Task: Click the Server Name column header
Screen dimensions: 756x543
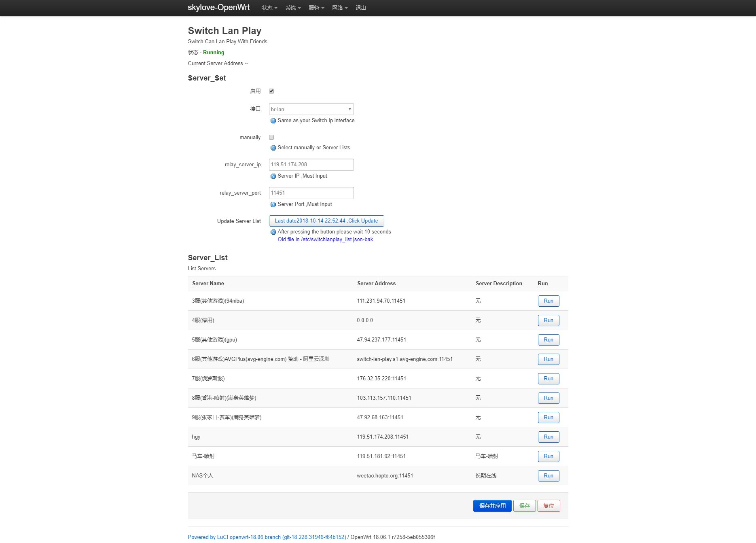Action: click(x=208, y=284)
